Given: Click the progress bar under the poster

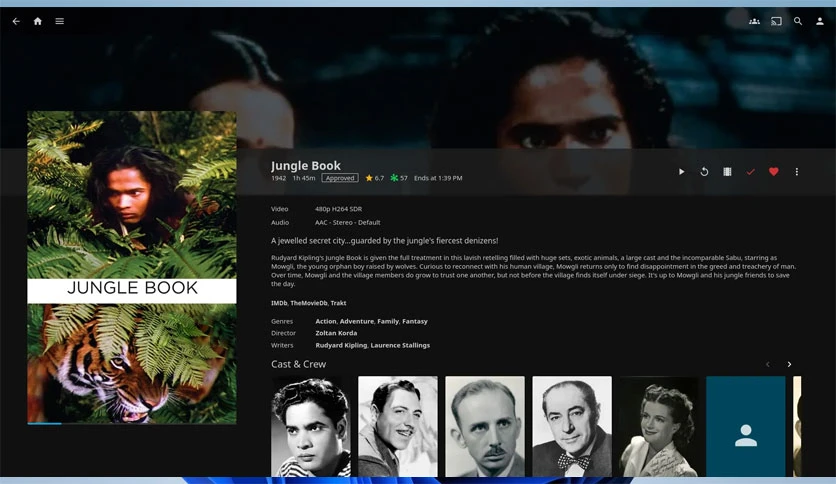Looking at the screenshot, I should [x=132, y=424].
